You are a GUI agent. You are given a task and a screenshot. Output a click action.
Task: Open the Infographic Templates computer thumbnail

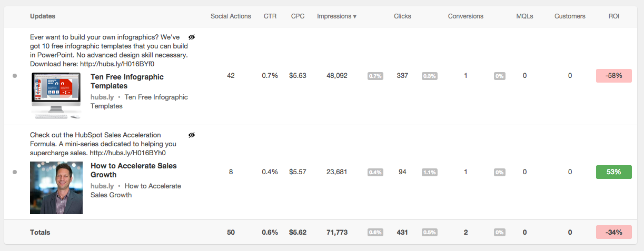[56, 95]
